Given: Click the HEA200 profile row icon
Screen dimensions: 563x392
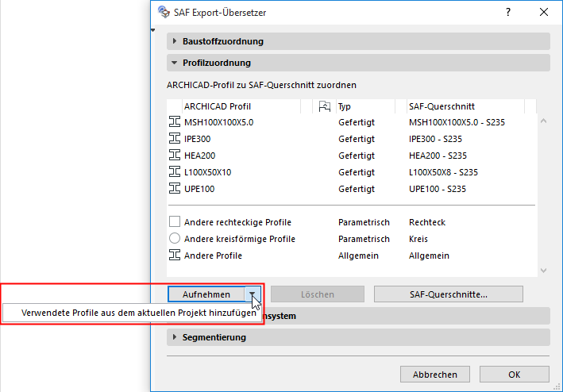Looking at the screenshot, I should coord(175,156).
